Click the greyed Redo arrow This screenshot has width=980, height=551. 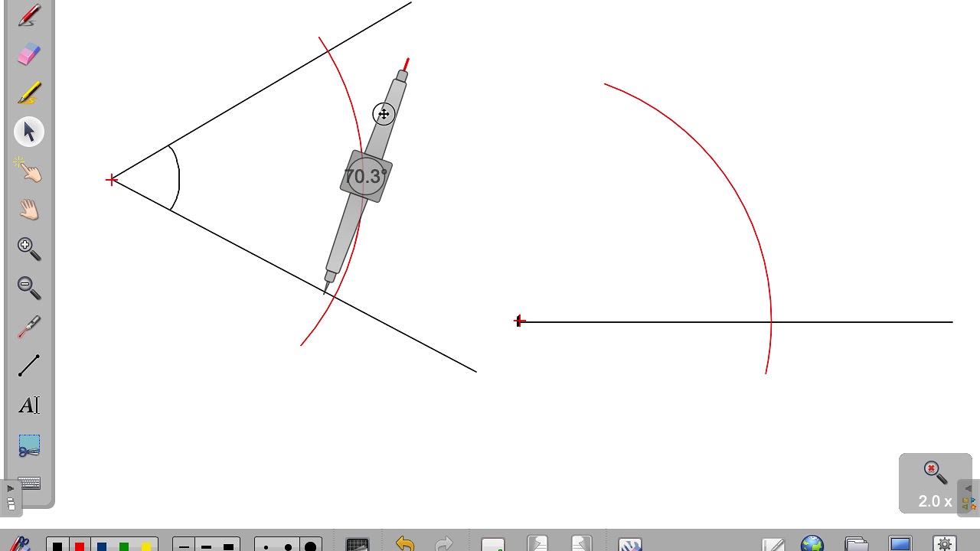tap(444, 544)
